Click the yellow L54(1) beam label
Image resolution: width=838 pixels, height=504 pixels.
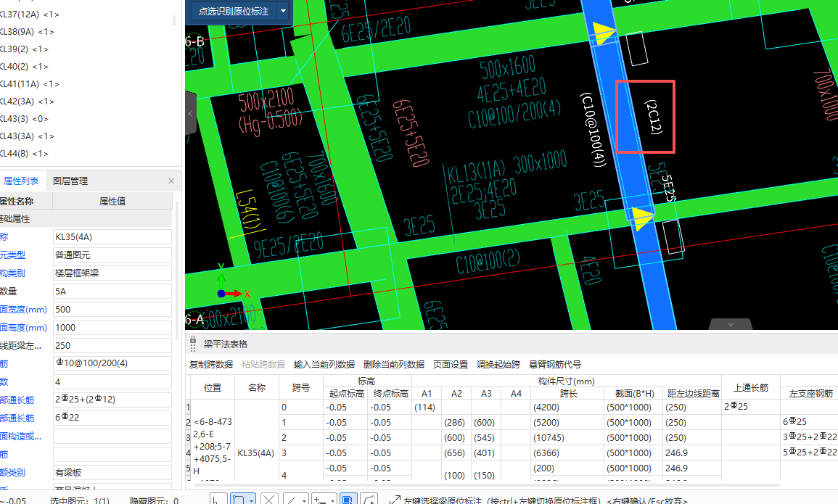pos(247,210)
